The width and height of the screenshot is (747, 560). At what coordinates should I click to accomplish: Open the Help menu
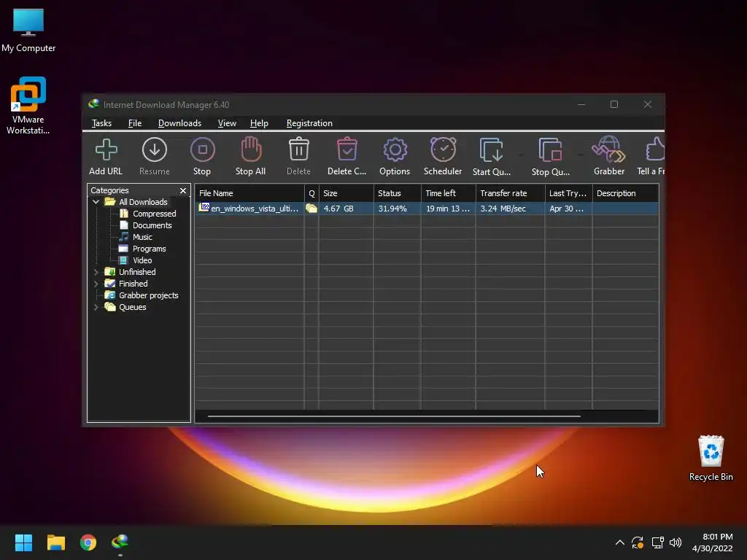(259, 122)
